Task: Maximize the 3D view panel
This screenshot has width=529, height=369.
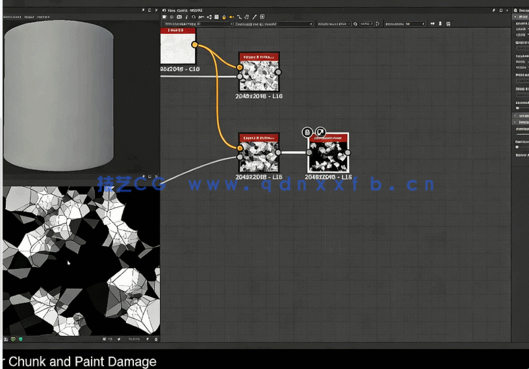Action: click(150, 10)
